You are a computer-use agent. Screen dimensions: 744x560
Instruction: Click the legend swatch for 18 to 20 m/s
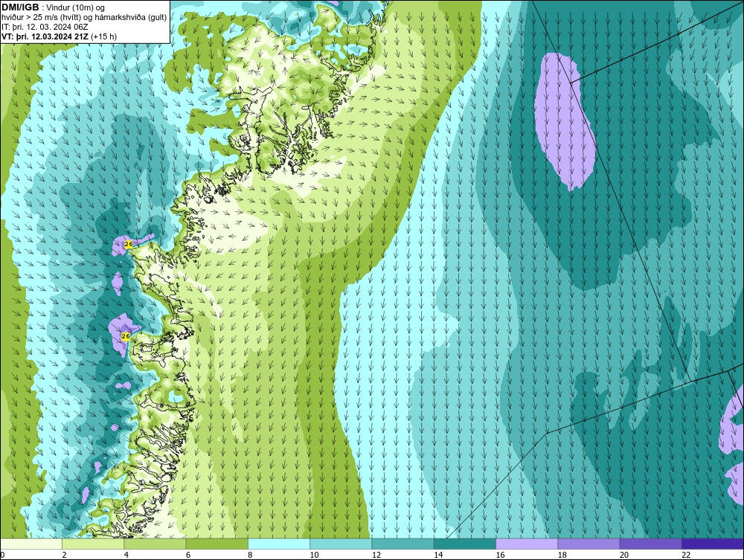589,544
